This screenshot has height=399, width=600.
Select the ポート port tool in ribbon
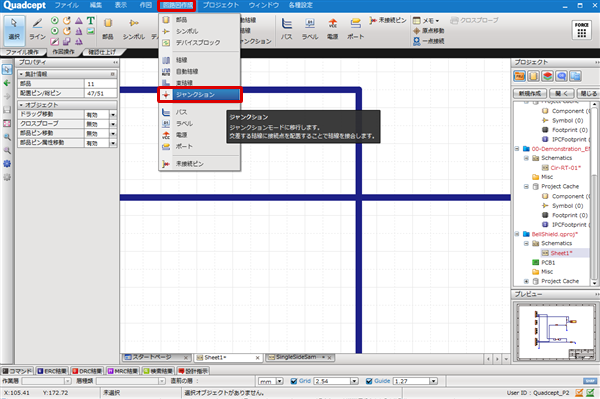click(355, 29)
